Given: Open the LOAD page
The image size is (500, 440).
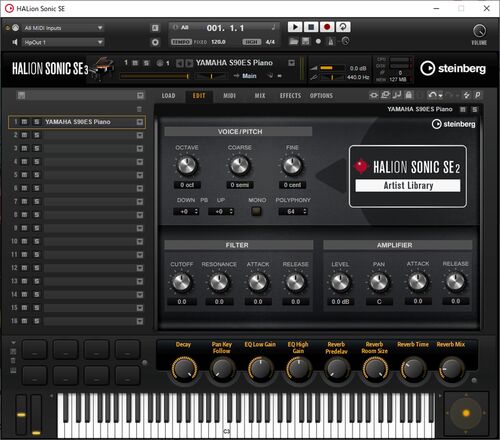Looking at the screenshot, I should pyautogui.click(x=168, y=96).
